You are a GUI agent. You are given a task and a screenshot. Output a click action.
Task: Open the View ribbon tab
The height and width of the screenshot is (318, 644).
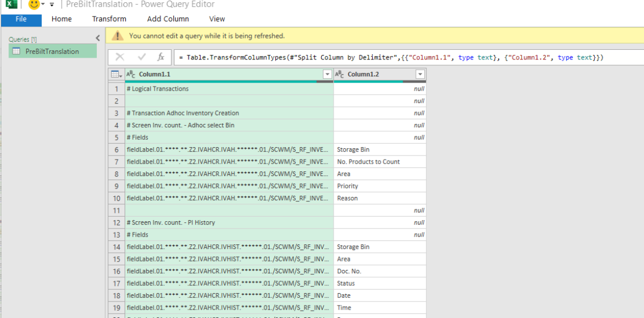click(x=217, y=19)
